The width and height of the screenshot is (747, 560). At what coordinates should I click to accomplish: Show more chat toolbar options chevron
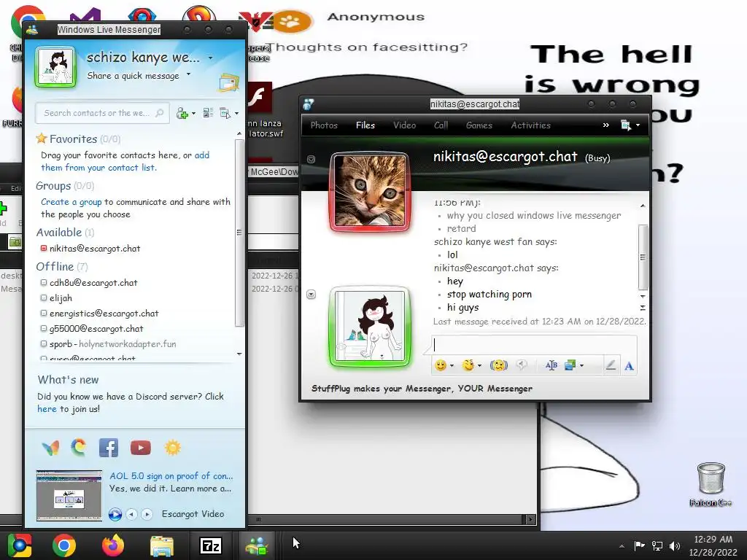point(606,125)
